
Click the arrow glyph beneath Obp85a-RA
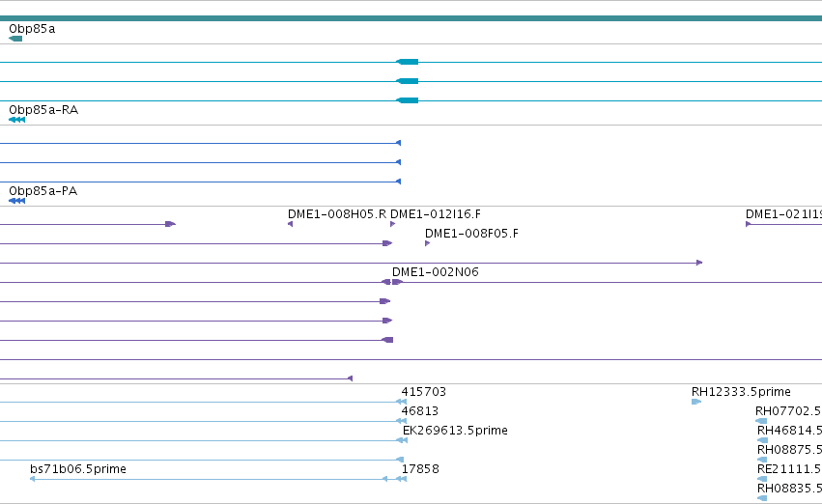(16, 120)
